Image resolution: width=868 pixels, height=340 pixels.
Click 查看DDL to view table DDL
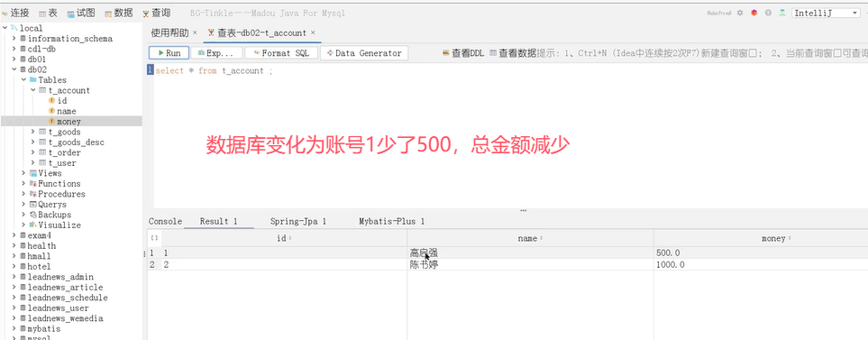[x=463, y=53]
